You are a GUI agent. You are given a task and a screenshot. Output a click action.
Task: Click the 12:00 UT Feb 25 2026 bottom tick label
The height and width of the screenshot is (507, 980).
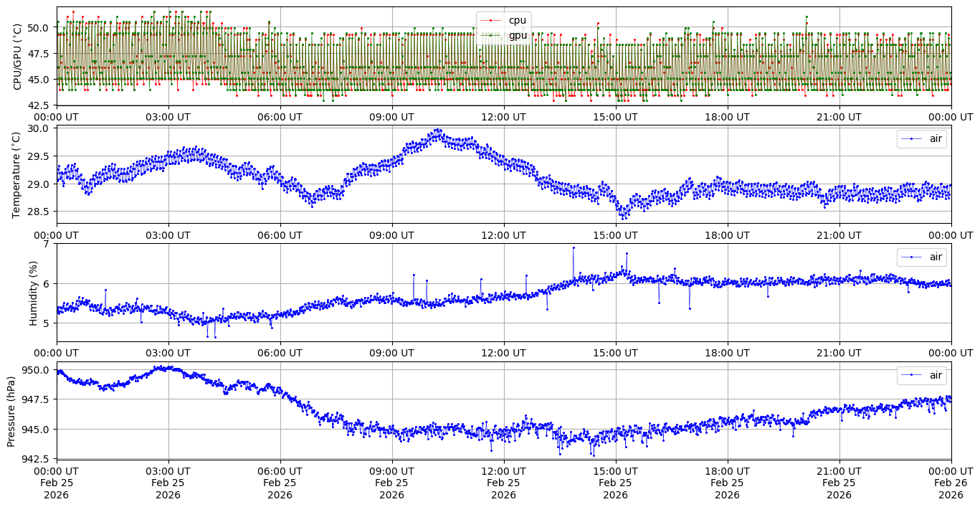click(503, 483)
